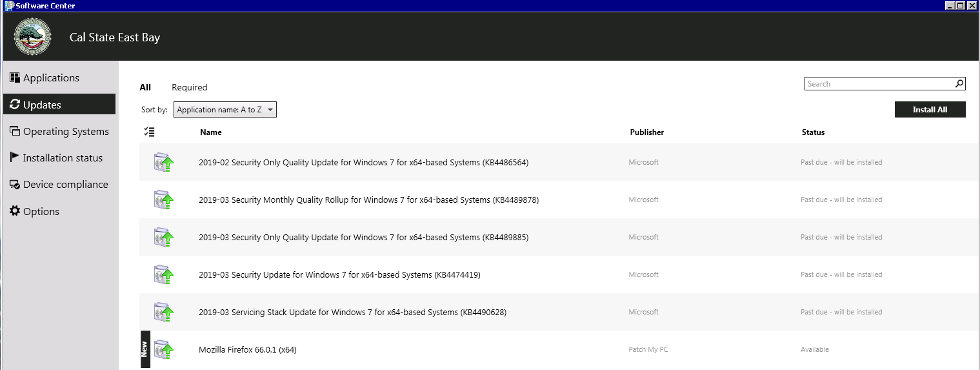Click the Installation status flag icon
The width and height of the screenshot is (980, 370).
tap(15, 158)
